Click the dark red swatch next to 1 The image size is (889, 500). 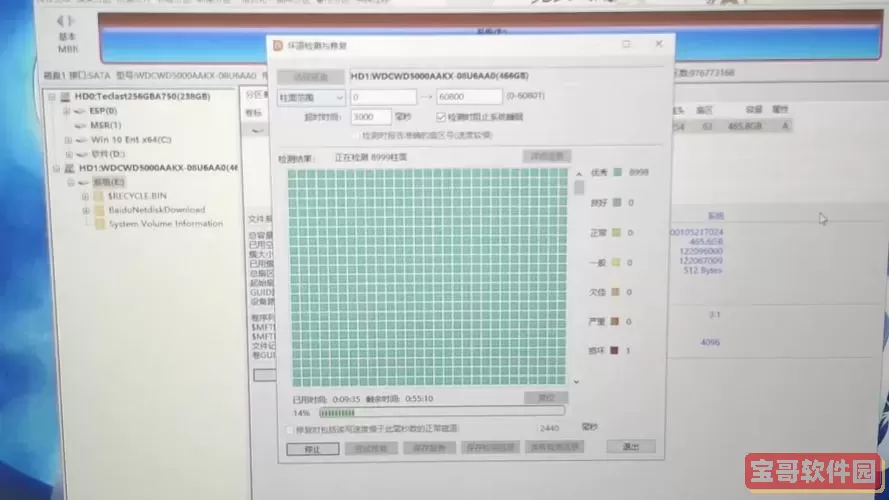614,350
